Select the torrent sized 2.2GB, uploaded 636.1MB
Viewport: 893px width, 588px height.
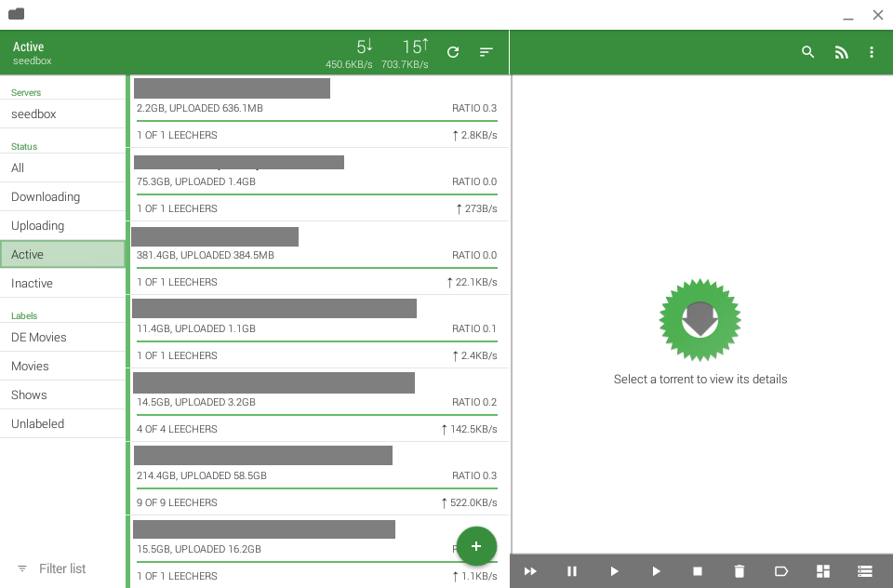(317, 112)
